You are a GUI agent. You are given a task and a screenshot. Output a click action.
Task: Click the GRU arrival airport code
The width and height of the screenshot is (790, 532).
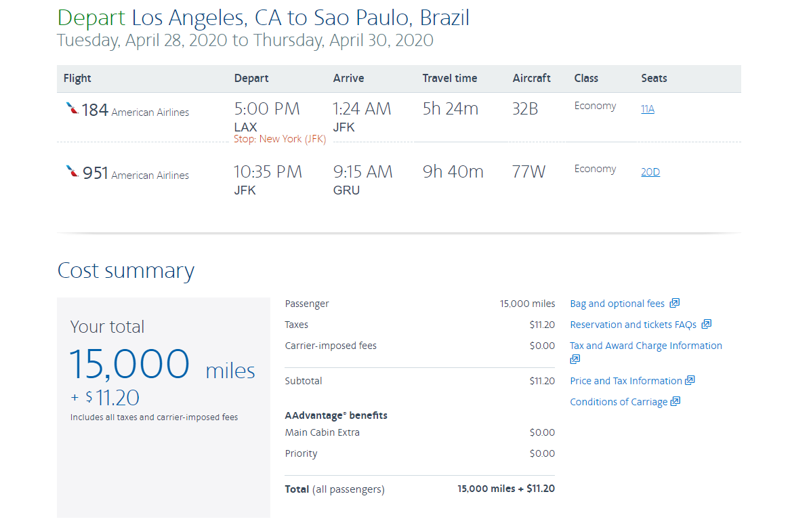tap(346, 190)
